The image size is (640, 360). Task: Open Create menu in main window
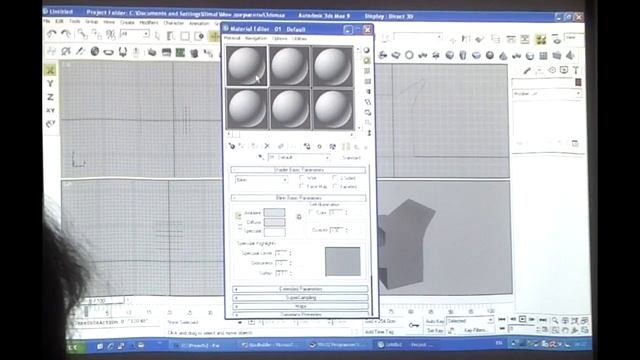point(127,22)
